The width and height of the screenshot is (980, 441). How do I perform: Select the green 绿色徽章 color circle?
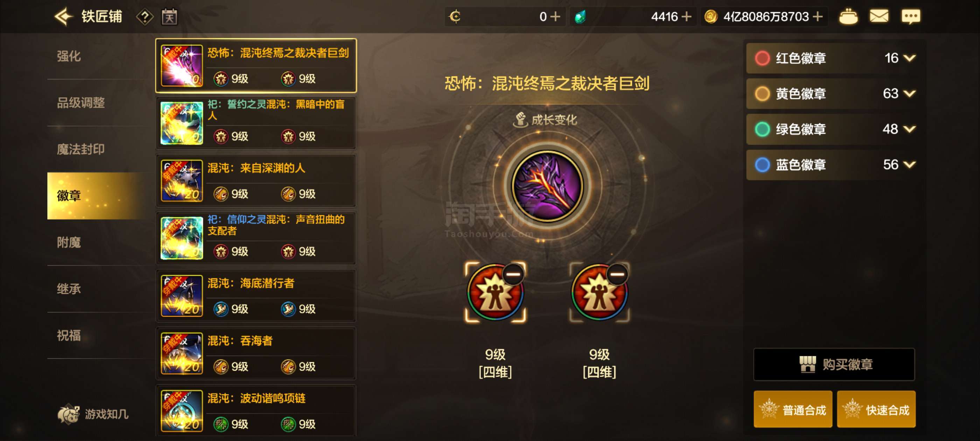tap(762, 129)
